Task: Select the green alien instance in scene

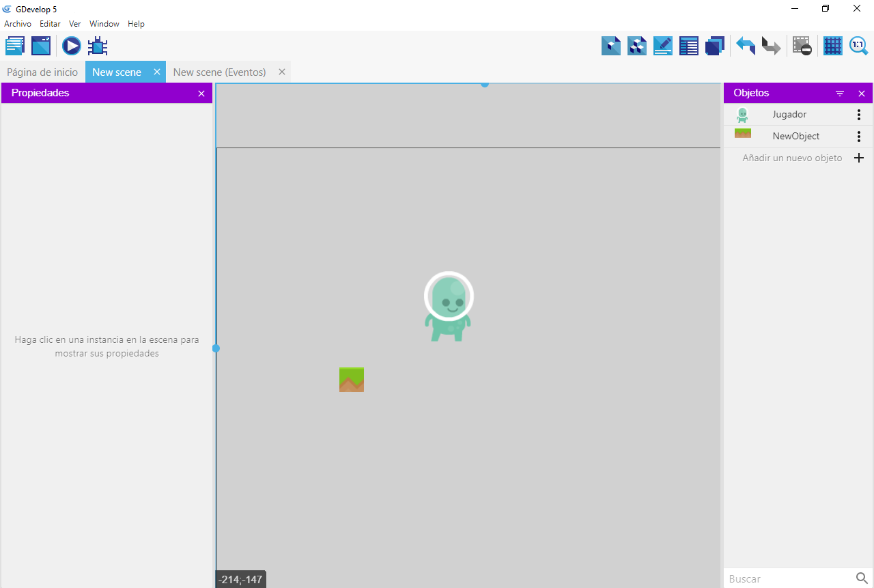Action: (449, 307)
